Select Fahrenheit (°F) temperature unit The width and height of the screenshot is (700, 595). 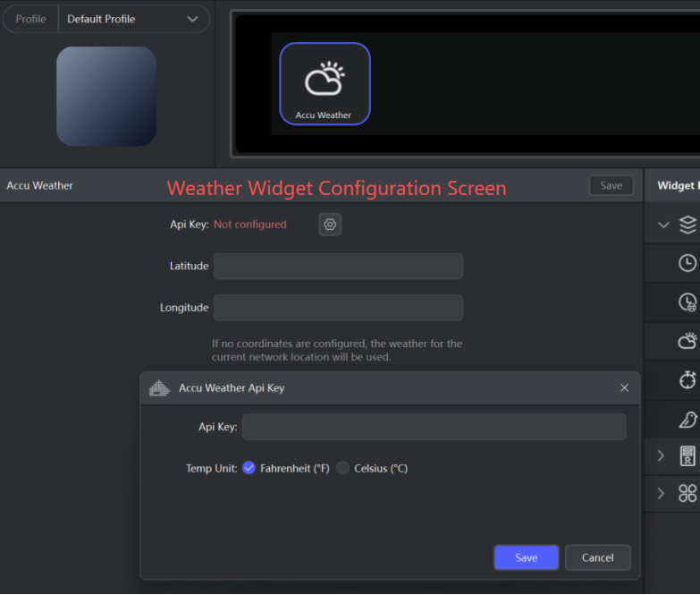(x=249, y=468)
